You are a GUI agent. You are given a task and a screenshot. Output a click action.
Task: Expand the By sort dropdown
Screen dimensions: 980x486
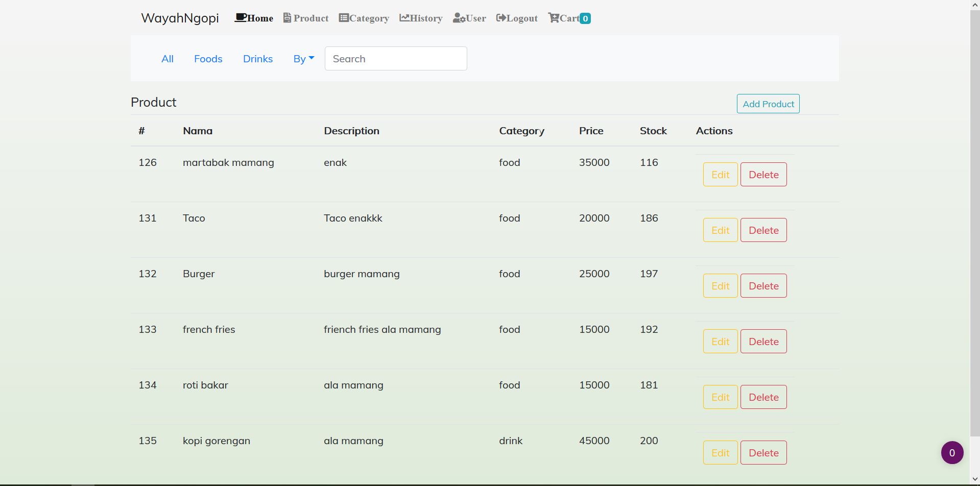pos(304,59)
